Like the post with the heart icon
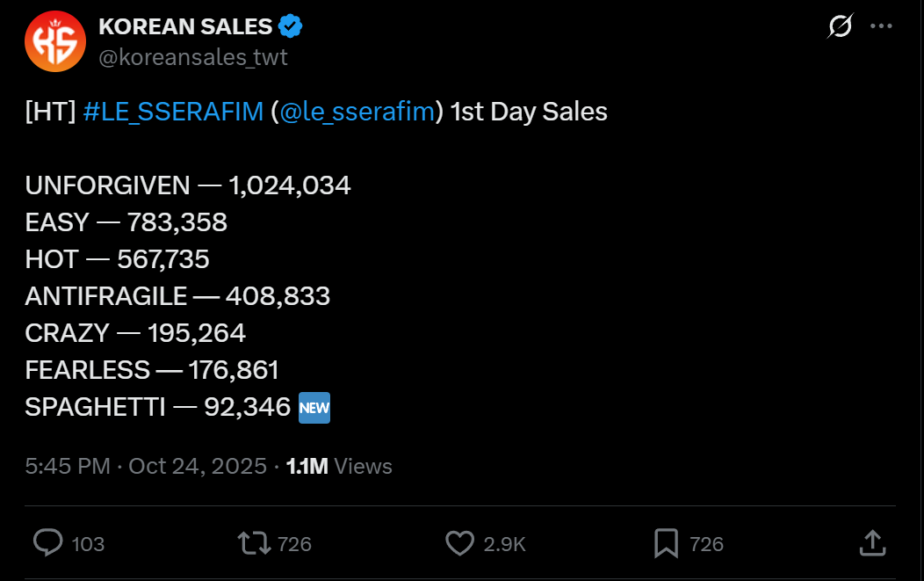Viewport: 924px width, 581px height. coord(459,543)
